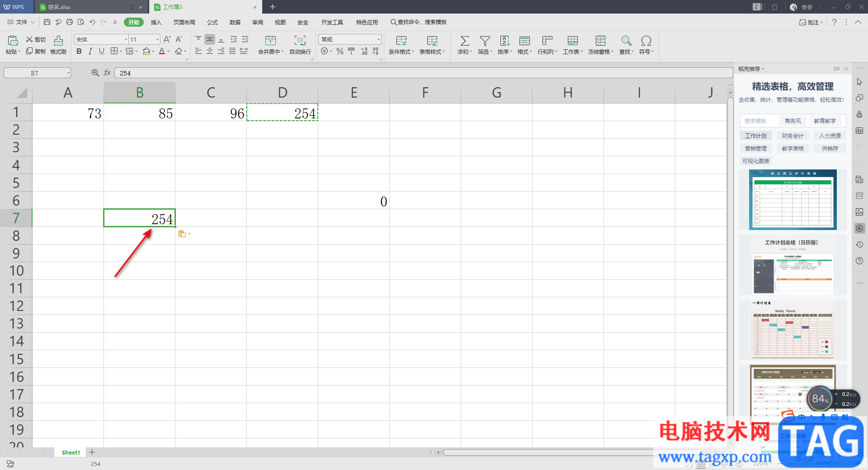Click the Comment (批注) button
This screenshot has height=470, width=868.
coord(811,22)
